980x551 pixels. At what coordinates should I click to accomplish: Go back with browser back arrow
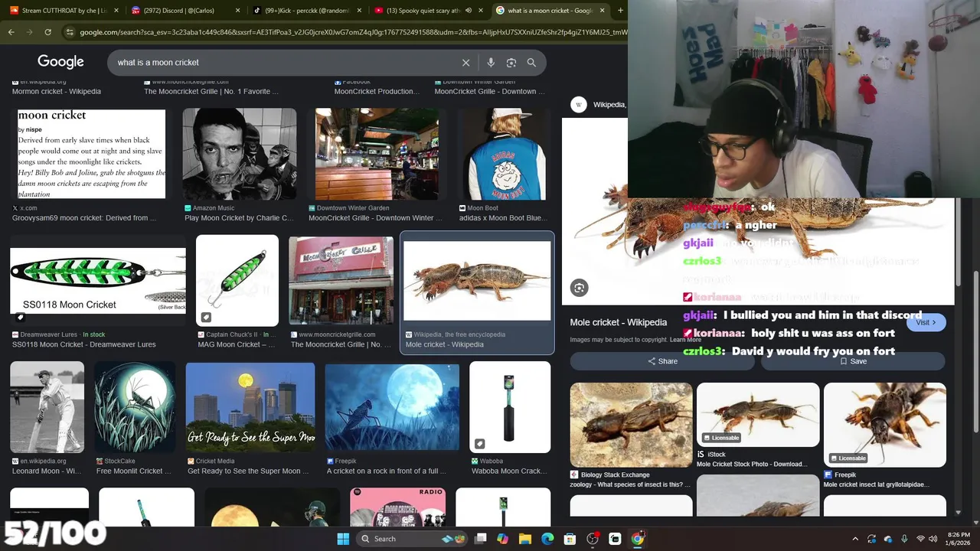tap(11, 32)
